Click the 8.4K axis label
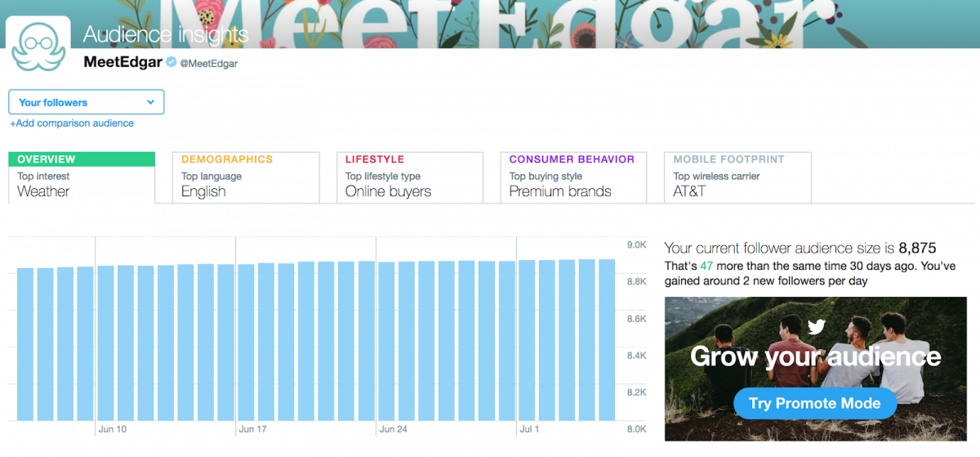Screen dimensions: 980x457 [637, 356]
